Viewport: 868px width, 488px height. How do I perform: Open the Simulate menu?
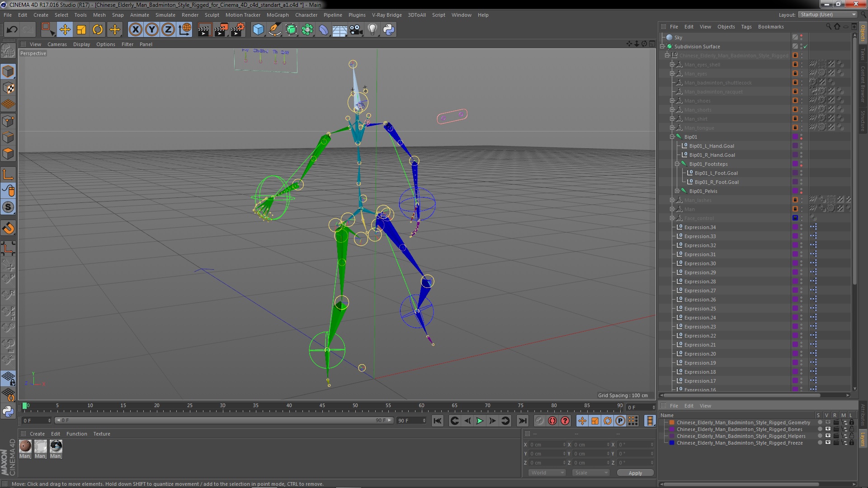tap(165, 15)
